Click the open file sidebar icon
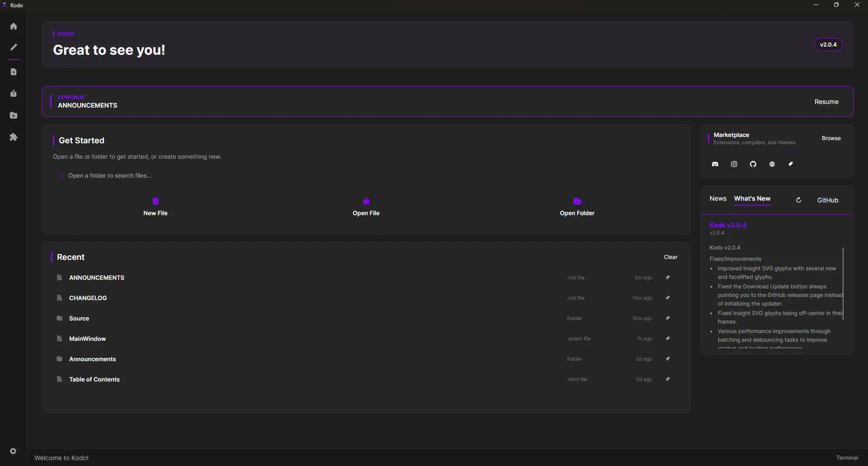This screenshot has width=868, height=466. [14, 94]
